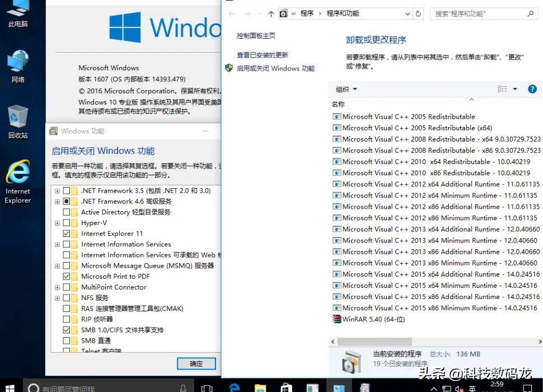The height and width of the screenshot is (392, 543).
Task: Open the address bar history dropdown
Action: pyautogui.click(x=408, y=14)
